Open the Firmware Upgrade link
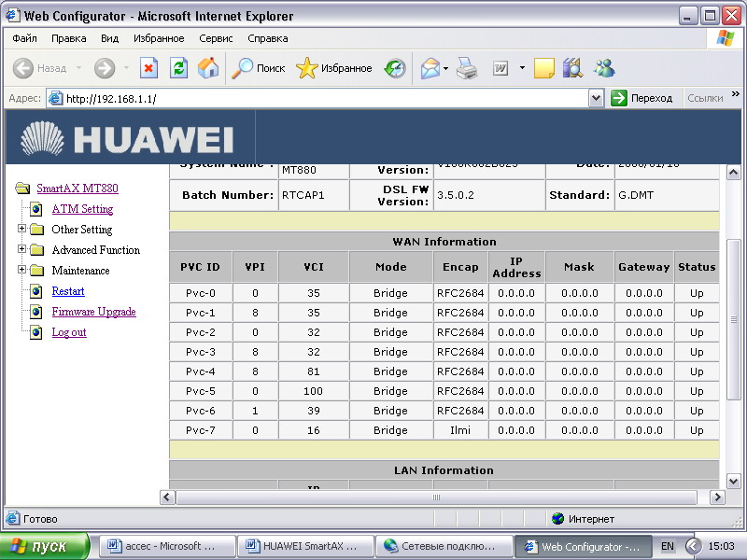747x560 pixels. pyautogui.click(x=94, y=312)
